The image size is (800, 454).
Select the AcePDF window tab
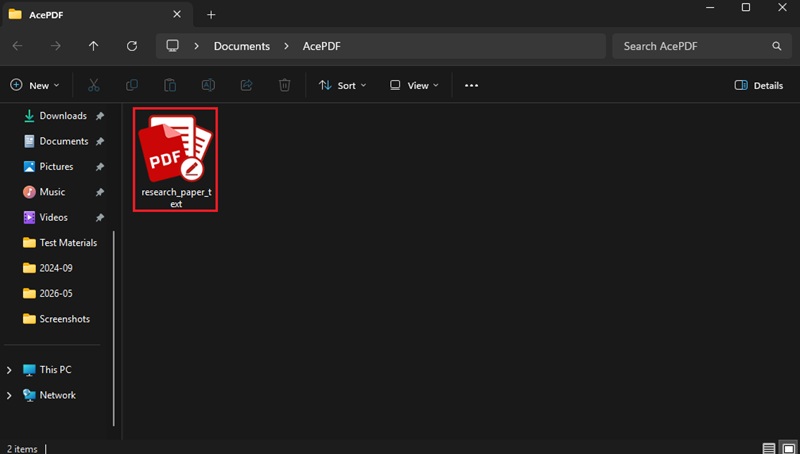tap(97, 15)
